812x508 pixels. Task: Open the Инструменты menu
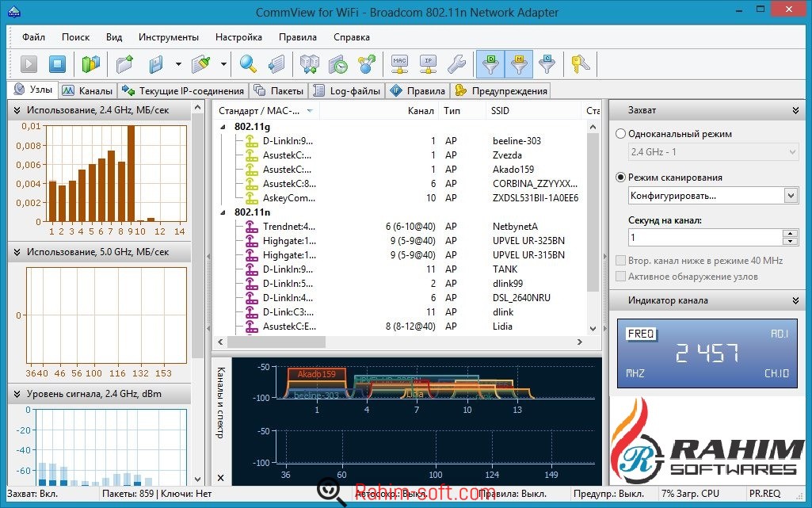168,37
